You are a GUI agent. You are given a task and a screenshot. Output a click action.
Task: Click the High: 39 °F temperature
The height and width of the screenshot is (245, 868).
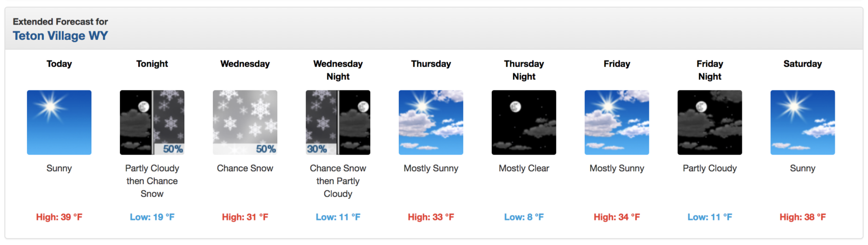point(59,217)
